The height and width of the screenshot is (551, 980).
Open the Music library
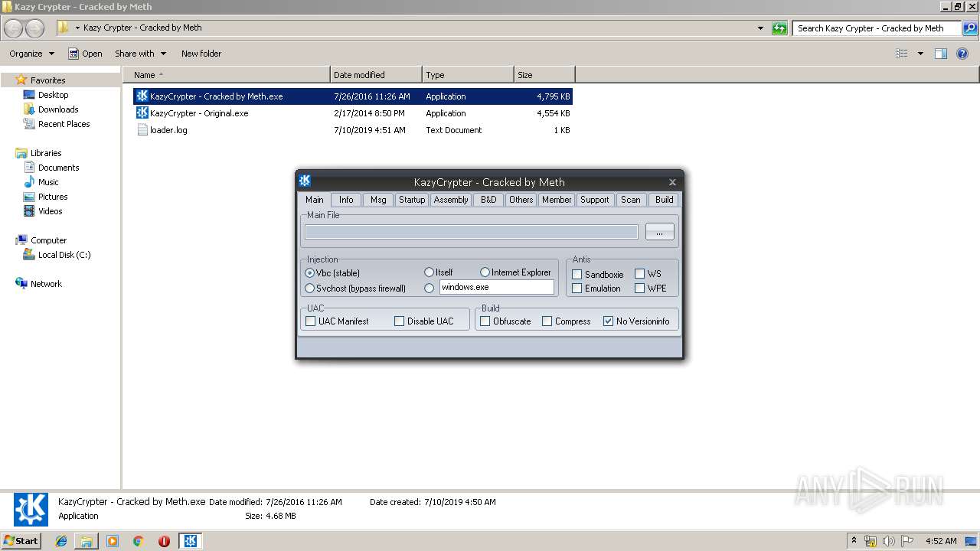[x=41, y=182]
